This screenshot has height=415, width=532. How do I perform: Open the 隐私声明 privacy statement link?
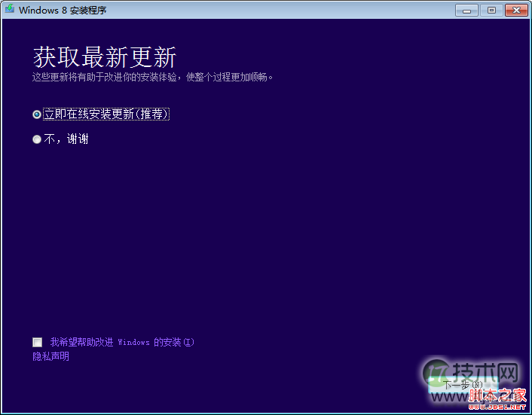coord(51,356)
